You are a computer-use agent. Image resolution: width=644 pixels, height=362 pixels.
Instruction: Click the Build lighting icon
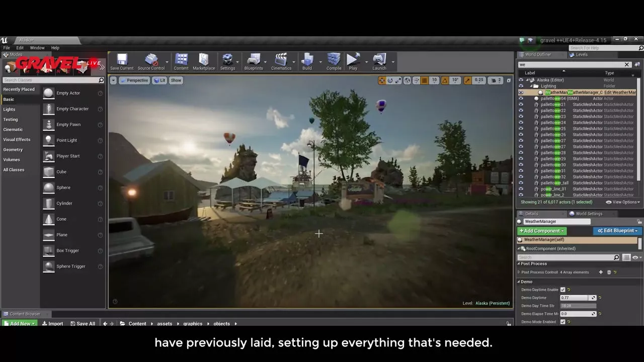(x=307, y=60)
